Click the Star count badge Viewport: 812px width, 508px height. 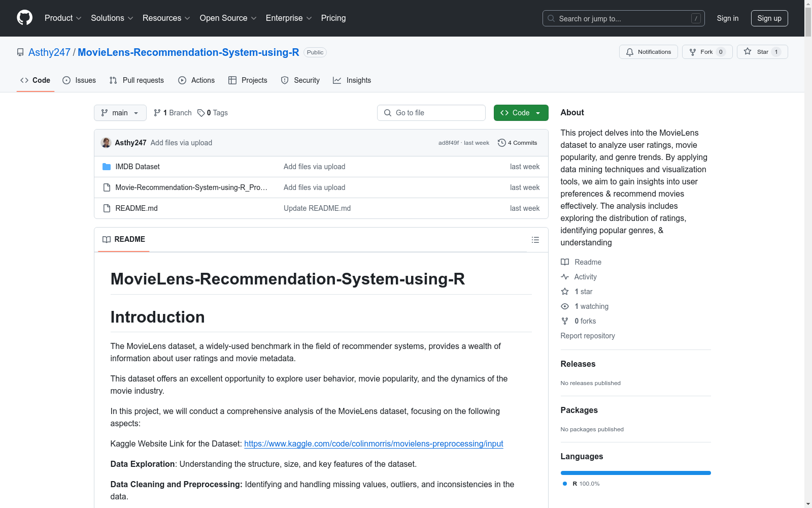click(776, 52)
